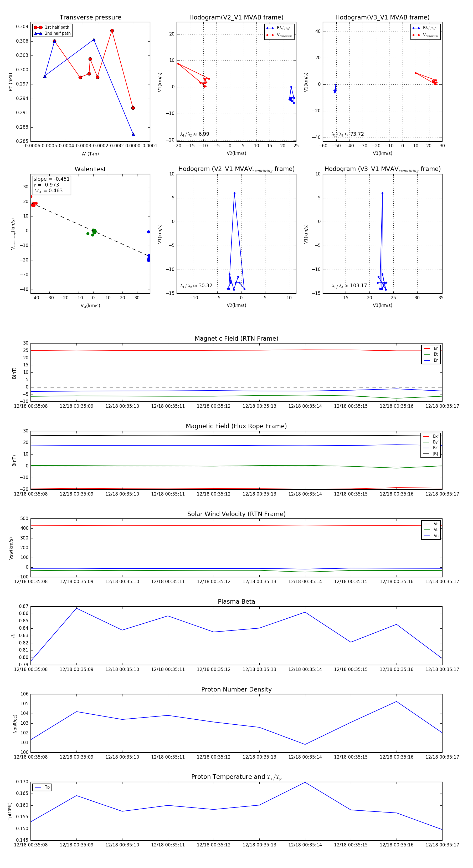The width and height of the screenshot is (473, 868).
Task: Click the green point cluster in WalenTest
Action: pyautogui.click(x=94, y=231)
